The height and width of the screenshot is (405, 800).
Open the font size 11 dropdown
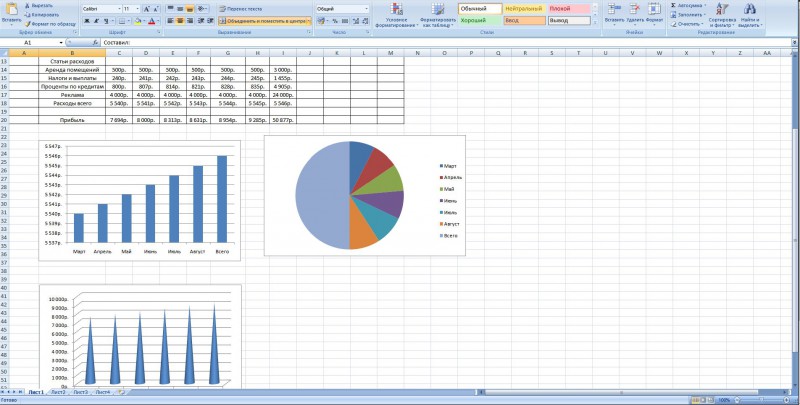pyautogui.click(x=138, y=9)
